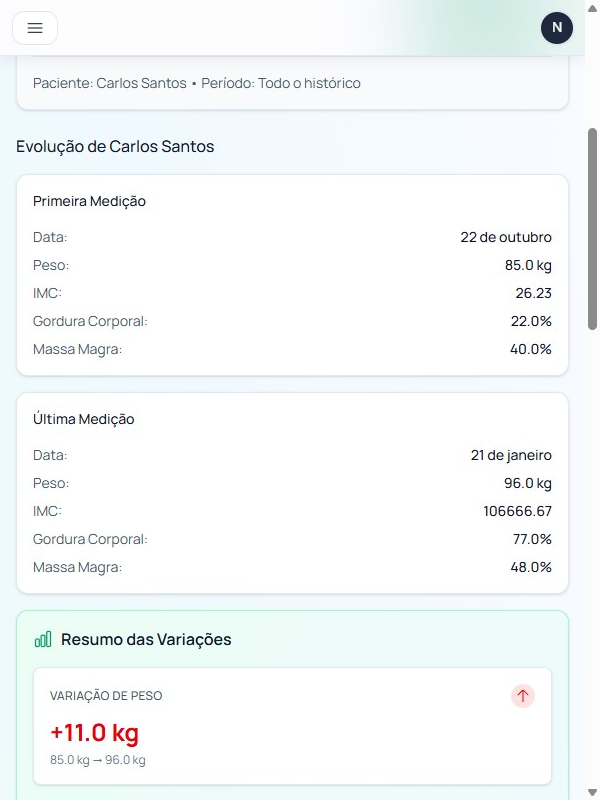The image size is (600, 800).
Task: Click the +11.0 kg variation value
Action: [96, 732]
